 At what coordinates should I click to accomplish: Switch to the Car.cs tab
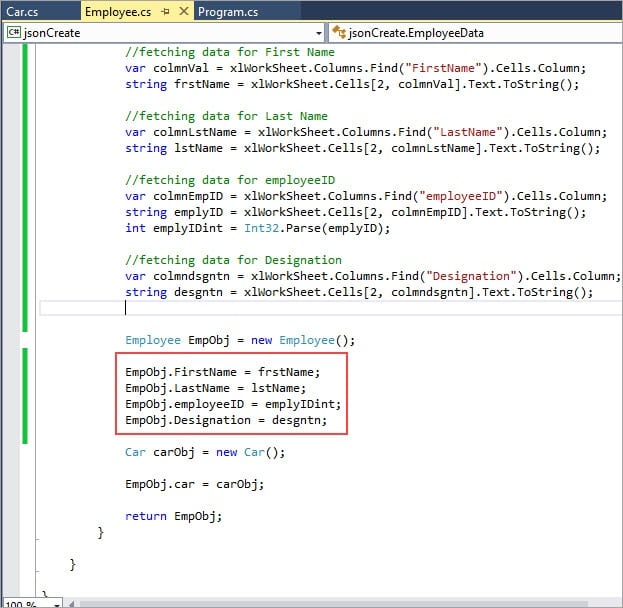coord(23,12)
